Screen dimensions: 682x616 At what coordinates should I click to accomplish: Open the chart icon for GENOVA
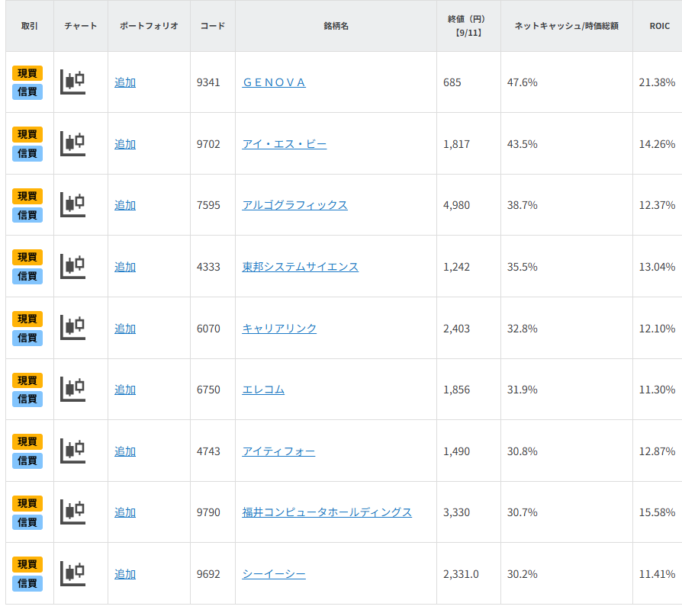point(72,82)
